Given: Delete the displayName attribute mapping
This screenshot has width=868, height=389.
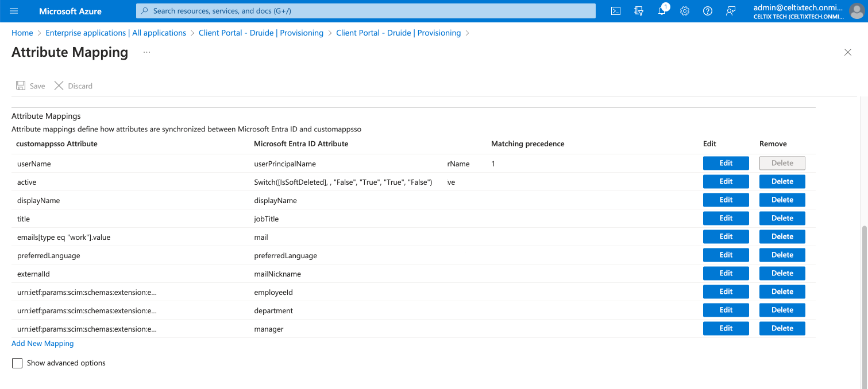Looking at the screenshot, I should [782, 200].
